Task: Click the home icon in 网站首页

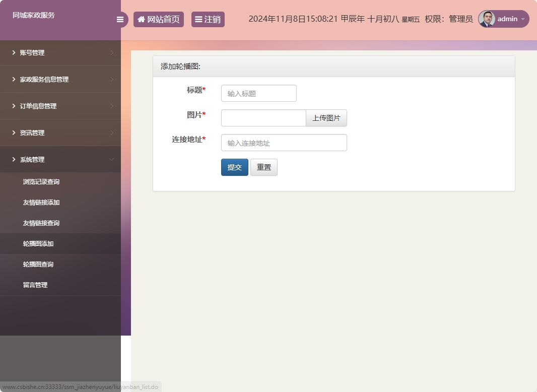Action: point(141,20)
